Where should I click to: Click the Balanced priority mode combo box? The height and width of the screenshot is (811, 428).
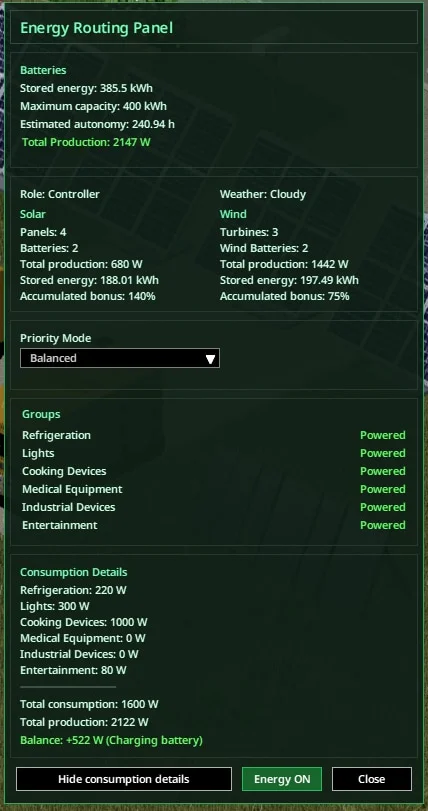tap(119, 358)
